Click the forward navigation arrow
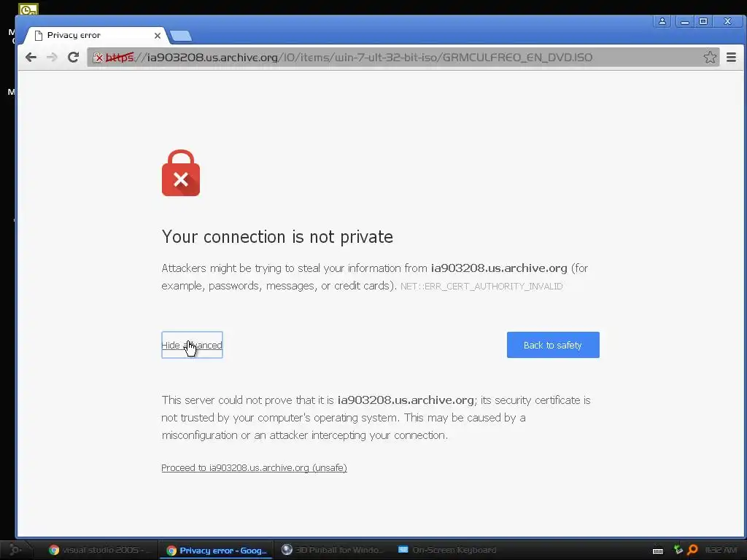The height and width of the screenshot is (560, 747). point(52,58)
